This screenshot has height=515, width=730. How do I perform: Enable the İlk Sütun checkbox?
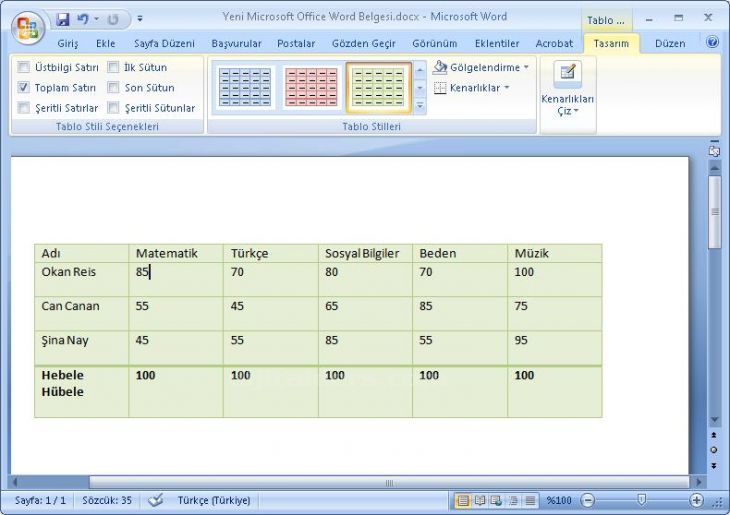(113, 67)
